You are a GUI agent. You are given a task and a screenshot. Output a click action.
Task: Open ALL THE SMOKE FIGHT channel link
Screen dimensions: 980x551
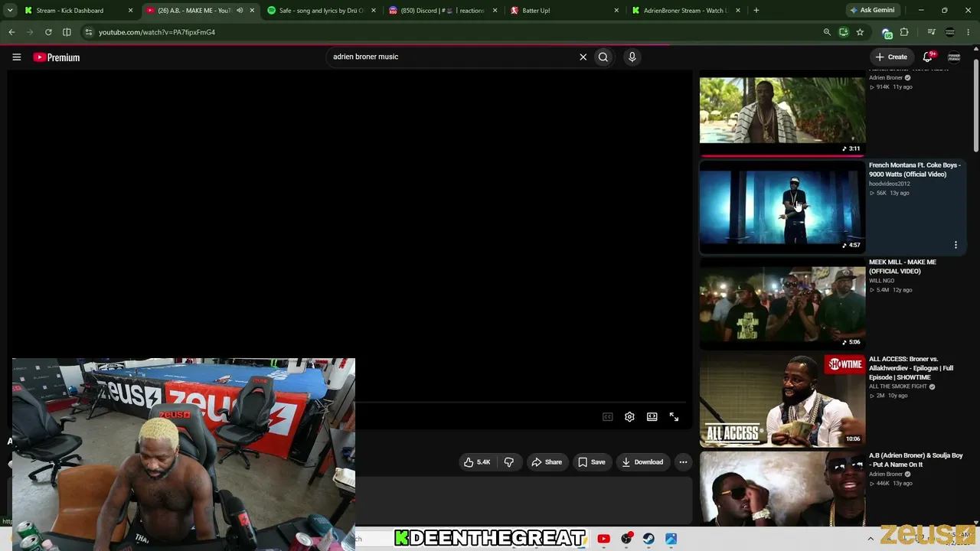pyautogui.click(x=898, y=386)
